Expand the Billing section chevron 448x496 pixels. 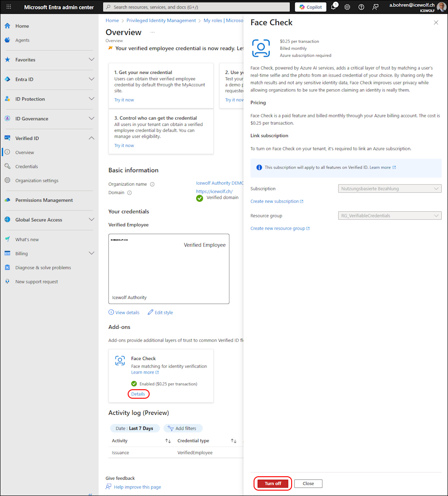(x=92, y=253)
